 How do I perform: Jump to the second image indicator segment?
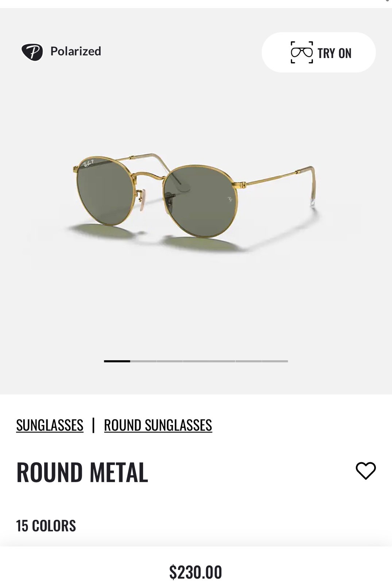coord(143,361)
